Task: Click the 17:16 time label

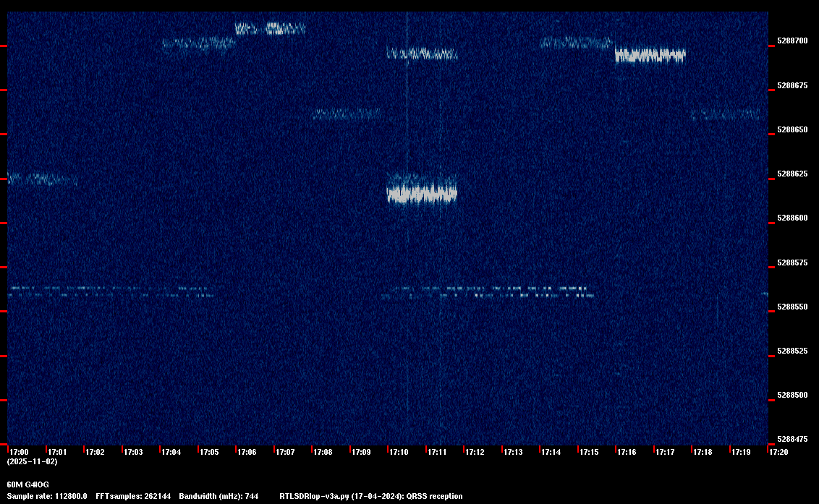Action: coord(627,452)
